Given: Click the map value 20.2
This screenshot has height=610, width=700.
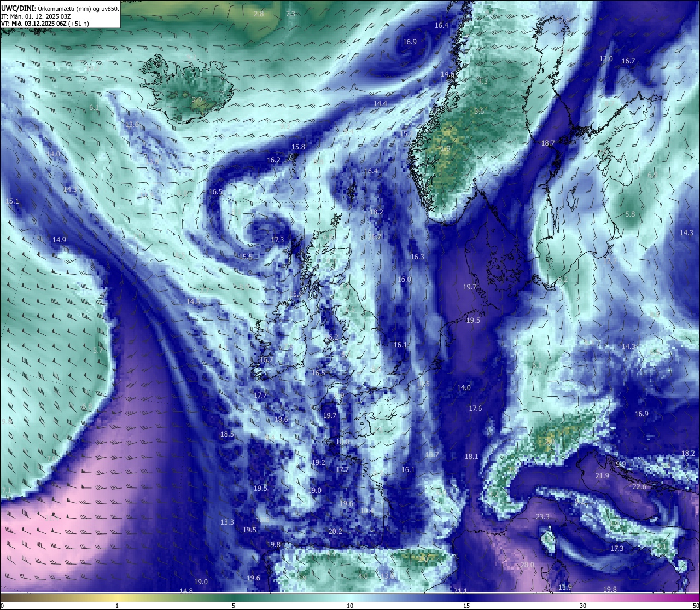Looking at the screenshot, I should pyautogui.click(x=335, y=532).
